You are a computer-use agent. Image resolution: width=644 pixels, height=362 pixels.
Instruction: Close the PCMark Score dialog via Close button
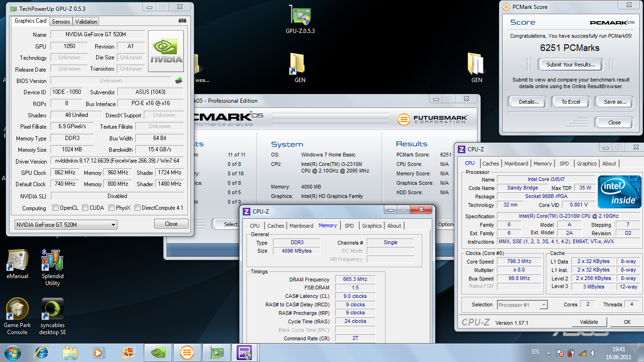pos(614,123)
